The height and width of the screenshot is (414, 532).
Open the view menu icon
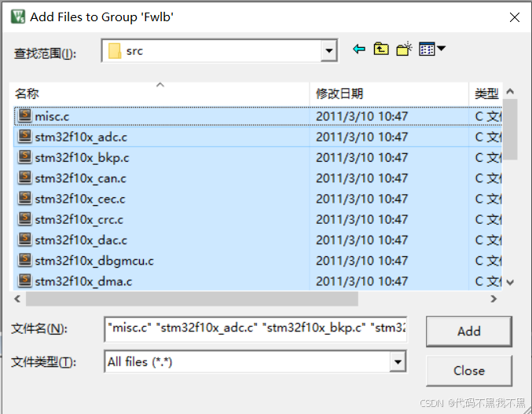pos(431,49)
